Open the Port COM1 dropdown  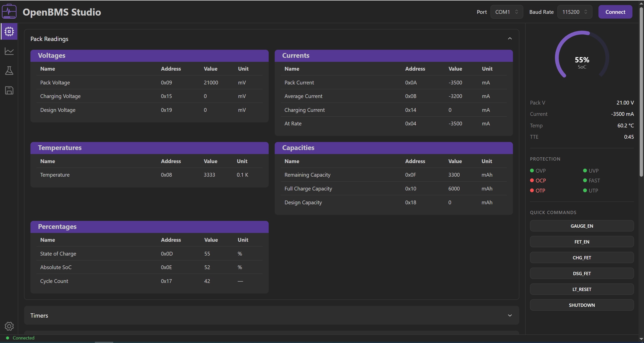click(507, 12)
